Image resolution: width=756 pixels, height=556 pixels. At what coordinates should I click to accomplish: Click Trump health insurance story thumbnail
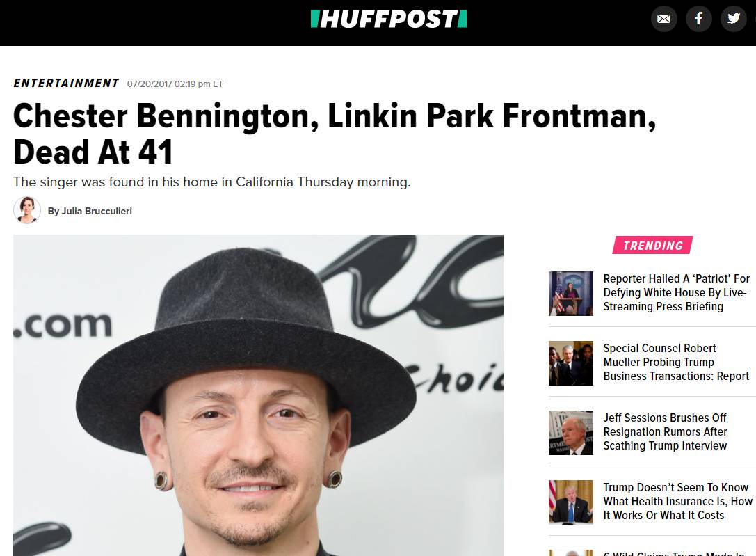[x=571, y=502]
